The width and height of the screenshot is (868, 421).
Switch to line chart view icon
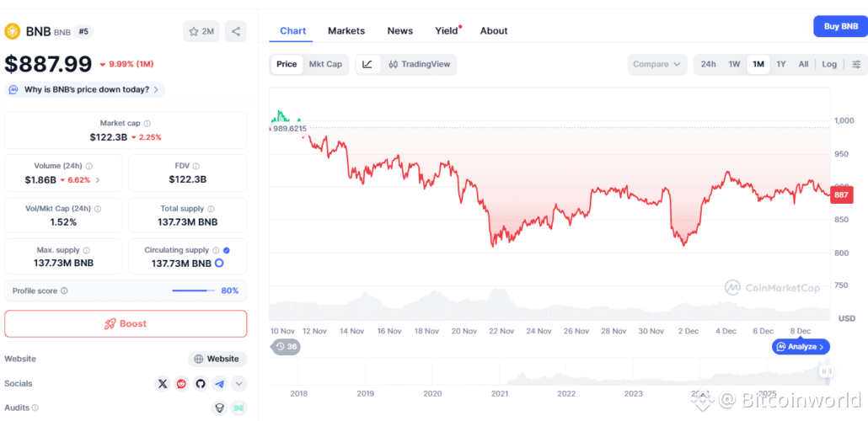[x=367, y=64]
